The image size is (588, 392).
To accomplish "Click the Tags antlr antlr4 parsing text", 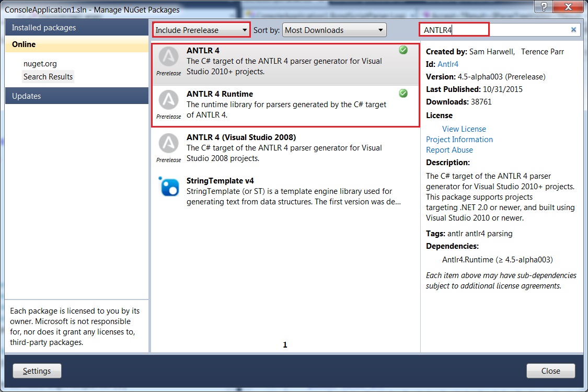I will click(x=469, y=234).
